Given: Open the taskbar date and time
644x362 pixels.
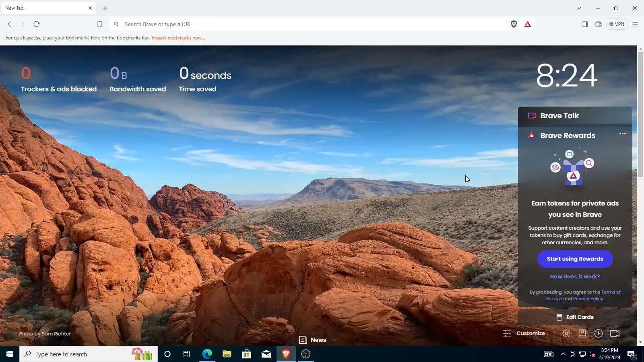Looking at the screenshot, I should click(x=609, y=354).
